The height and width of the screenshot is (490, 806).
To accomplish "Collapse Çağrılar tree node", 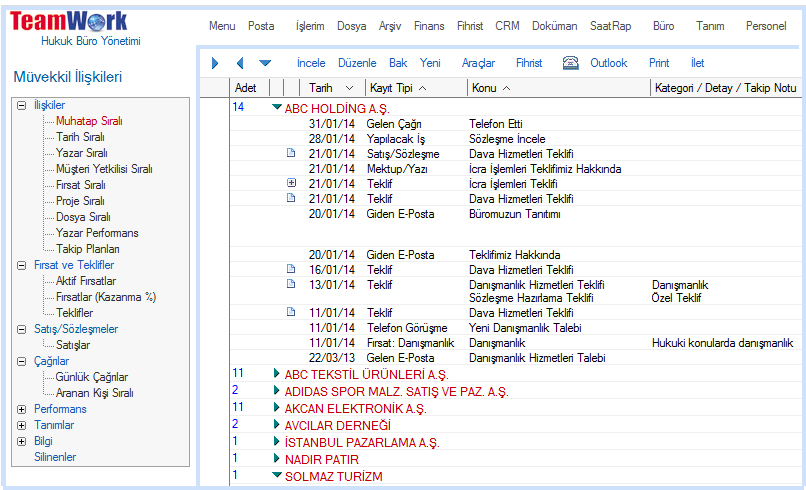I will [22, 361].
